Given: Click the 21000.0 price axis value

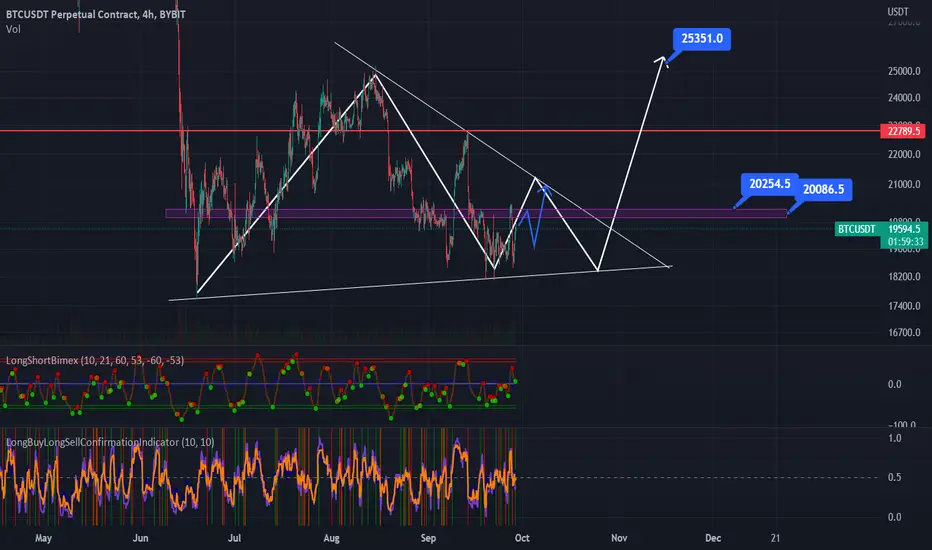Looking at the screenshot, I should pyautogui.click(x=903, y=184).
